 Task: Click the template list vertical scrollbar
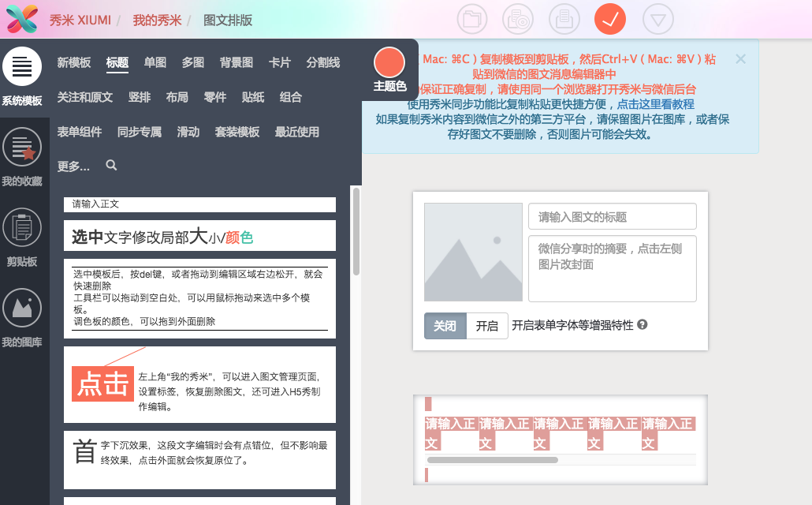click(356, 232)
